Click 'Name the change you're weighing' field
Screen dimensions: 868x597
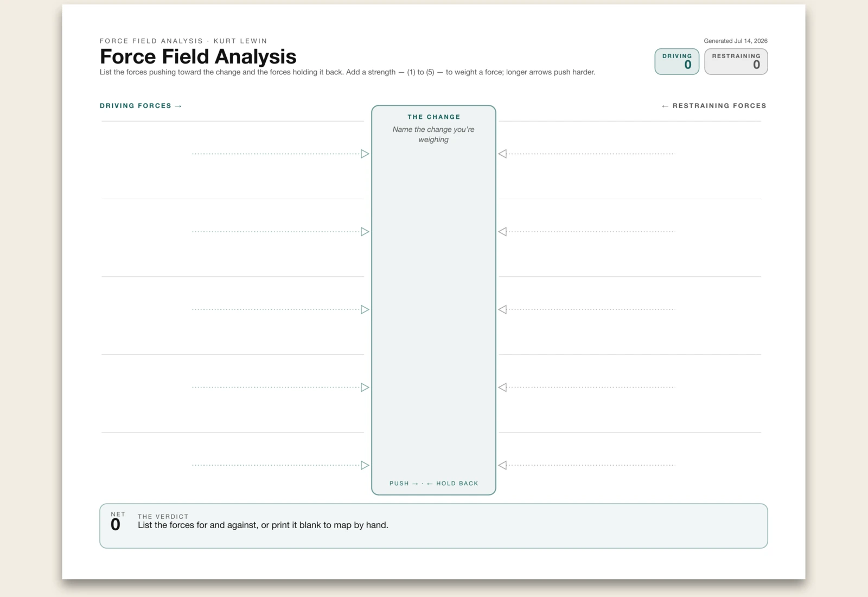click(433, 135)
